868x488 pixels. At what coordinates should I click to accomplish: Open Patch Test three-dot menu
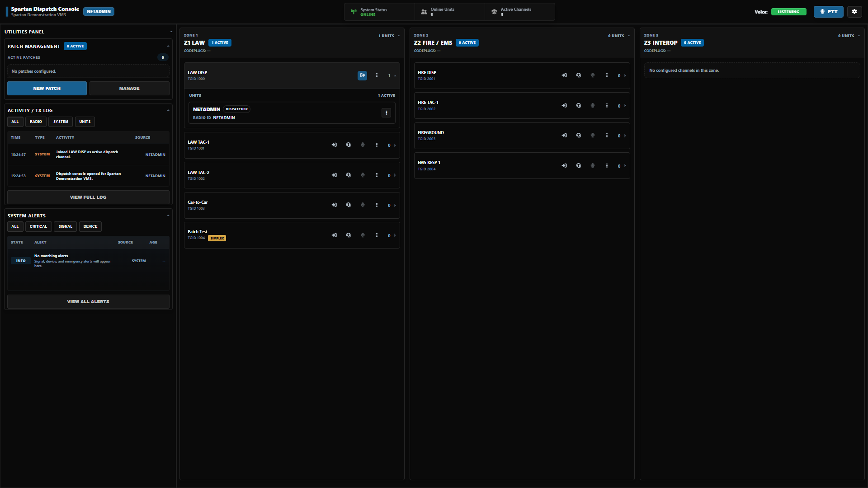377,235
